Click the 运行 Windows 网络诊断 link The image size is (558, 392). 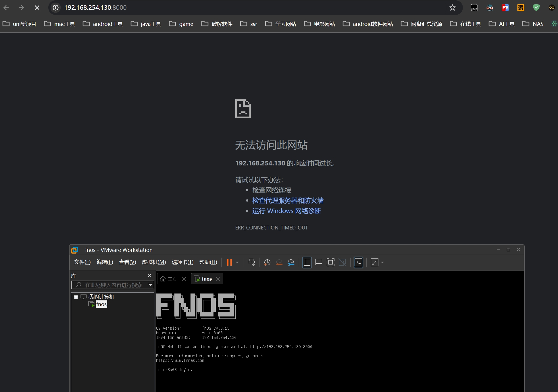pos(287,211)
